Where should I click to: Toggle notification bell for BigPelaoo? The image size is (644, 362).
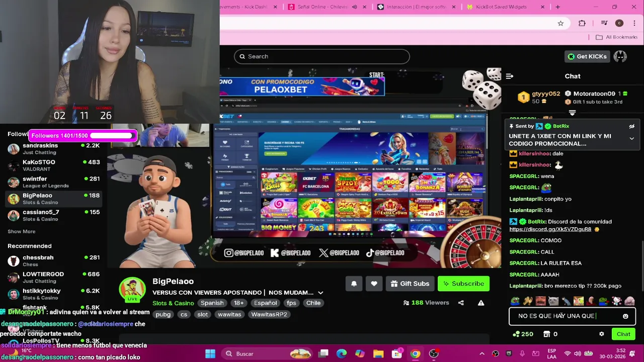coord(354,284)
